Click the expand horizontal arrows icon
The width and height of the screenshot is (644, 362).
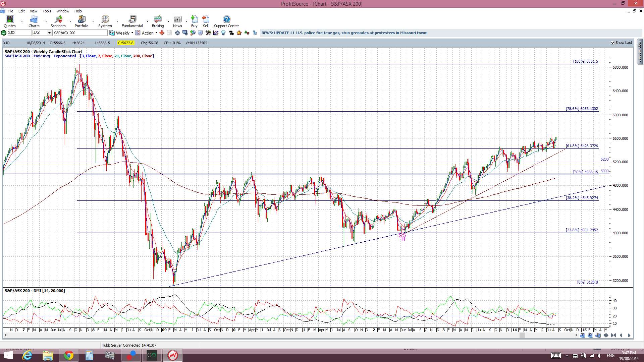point(606,335)
